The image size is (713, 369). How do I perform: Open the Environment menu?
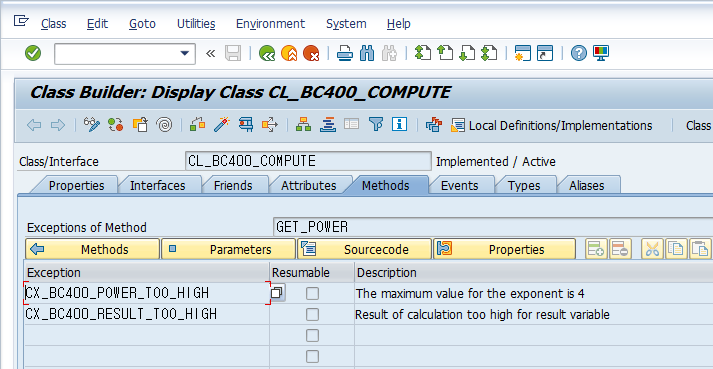[x=271, y=24]
